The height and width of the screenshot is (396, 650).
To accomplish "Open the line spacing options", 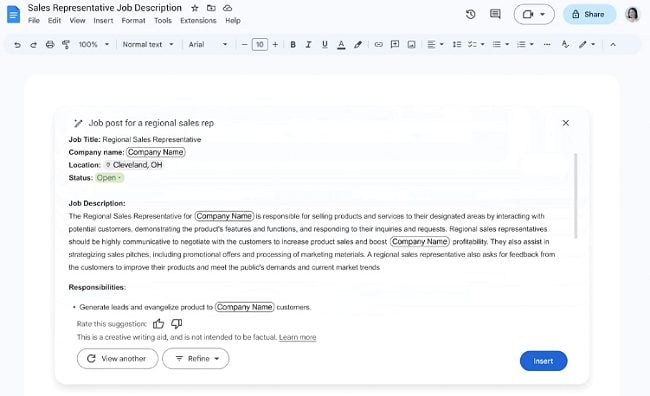I will [457, 44].
